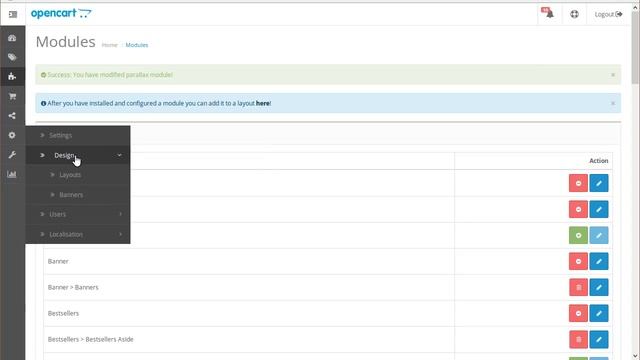Follow the 'here' layout link

pyautogui.click(x=262, y=103)
